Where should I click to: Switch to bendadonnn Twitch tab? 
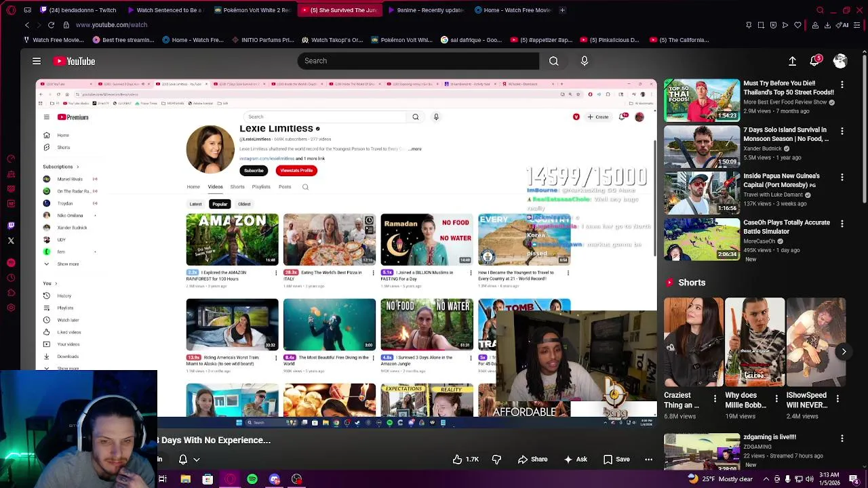[79, 10]
